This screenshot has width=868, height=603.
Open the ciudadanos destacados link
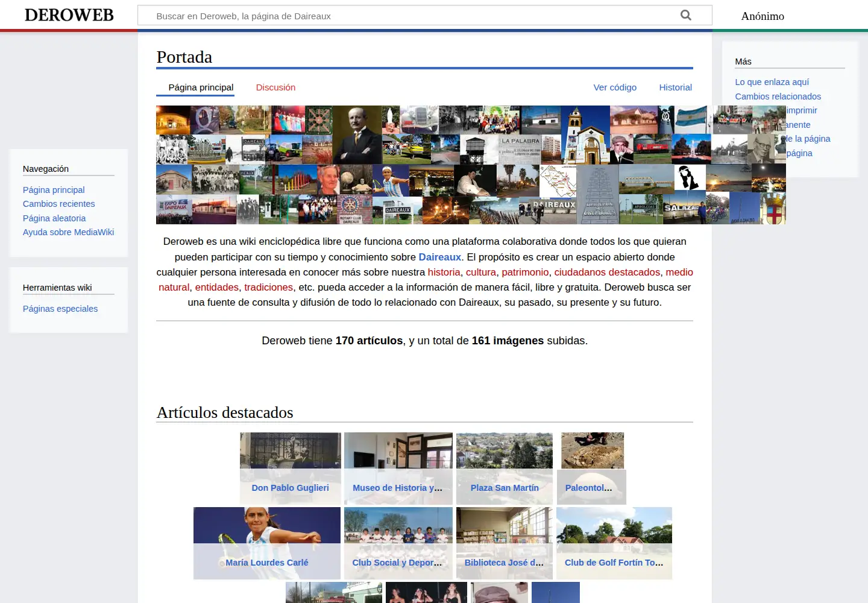607,272
